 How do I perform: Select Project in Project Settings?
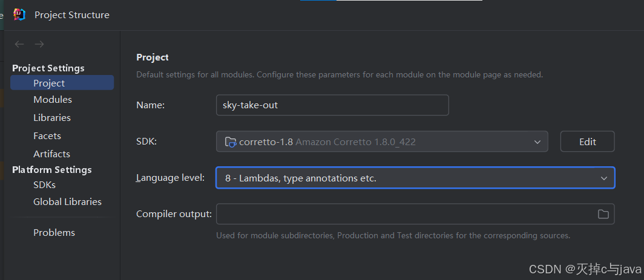click(49, 83)
